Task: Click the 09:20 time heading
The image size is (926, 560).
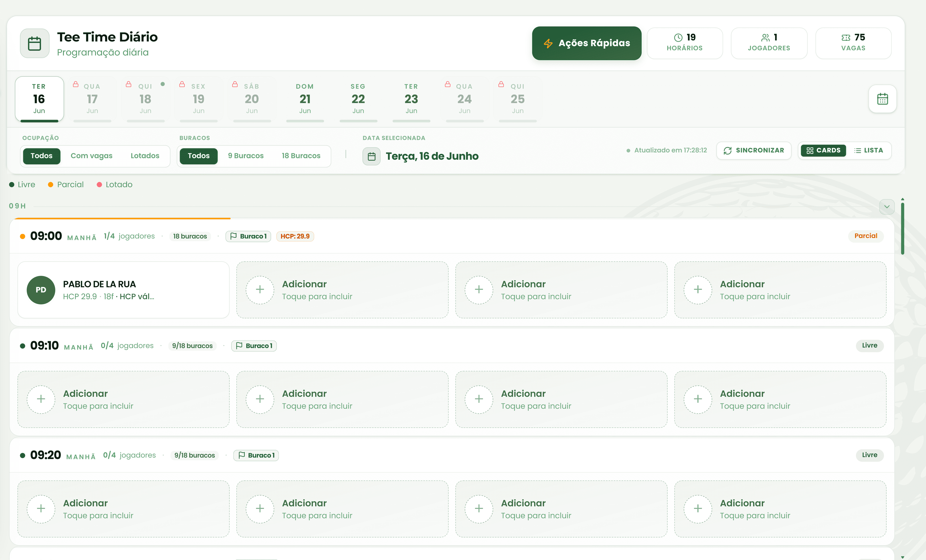Action: click(46, 455)
